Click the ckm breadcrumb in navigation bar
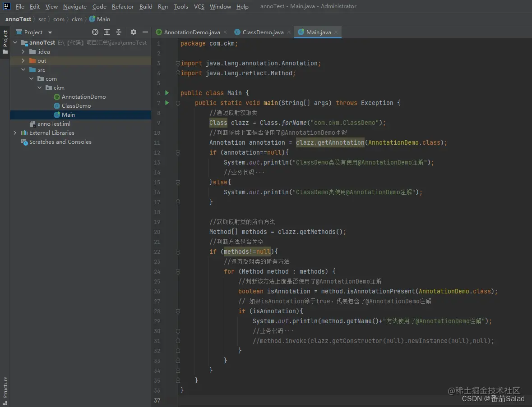Screen dimensions: 532x407 click(x=77, y=19)
